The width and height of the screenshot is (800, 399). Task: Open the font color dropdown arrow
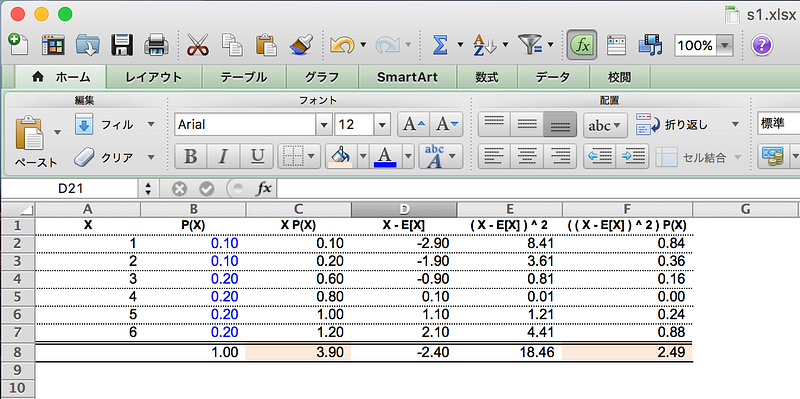coord(408,157)
